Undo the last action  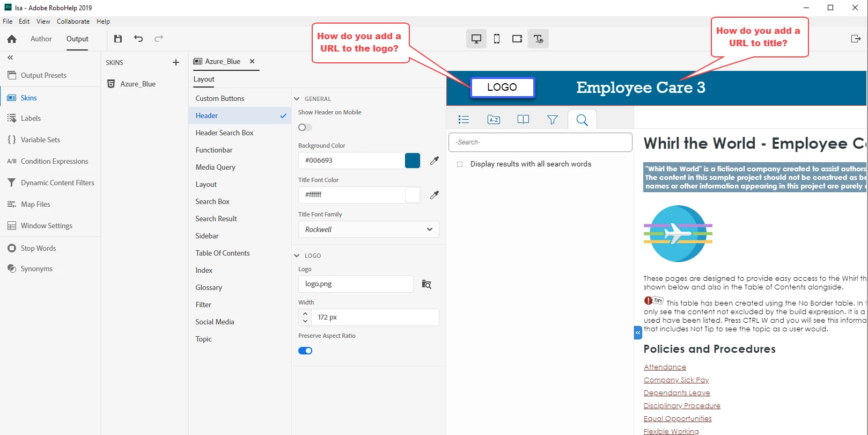[138, 39]
